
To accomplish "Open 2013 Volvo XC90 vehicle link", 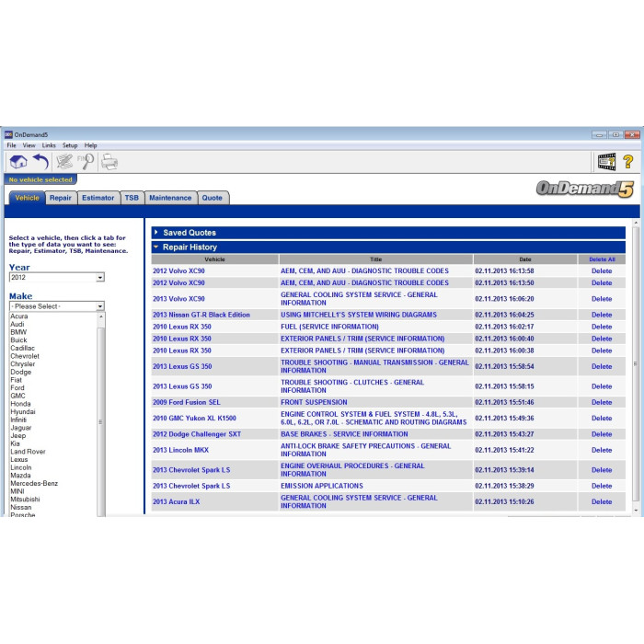I will (178, 299).
